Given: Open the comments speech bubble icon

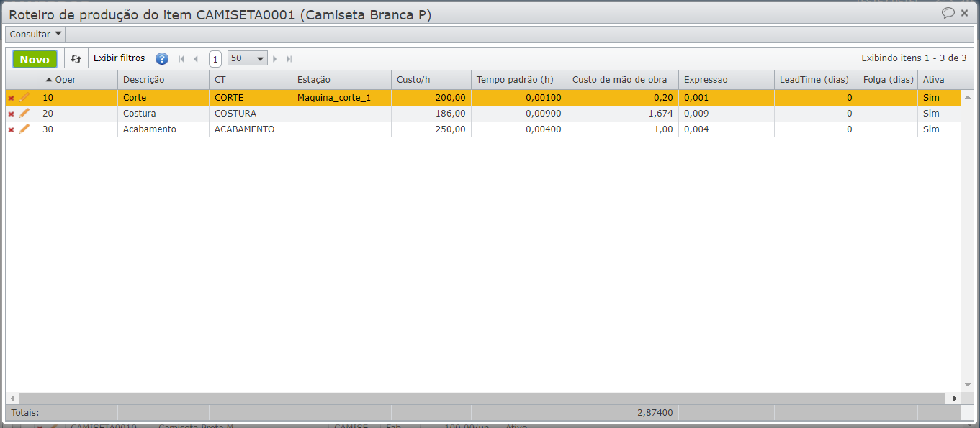Looking at the screenshot, I should [x=948, y=13].
